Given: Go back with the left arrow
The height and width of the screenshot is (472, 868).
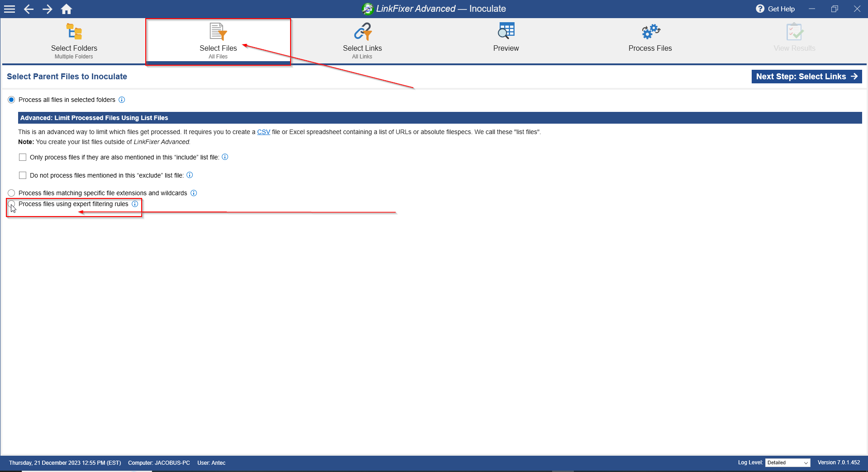Looking at the screenshot, I should [29, 9].
